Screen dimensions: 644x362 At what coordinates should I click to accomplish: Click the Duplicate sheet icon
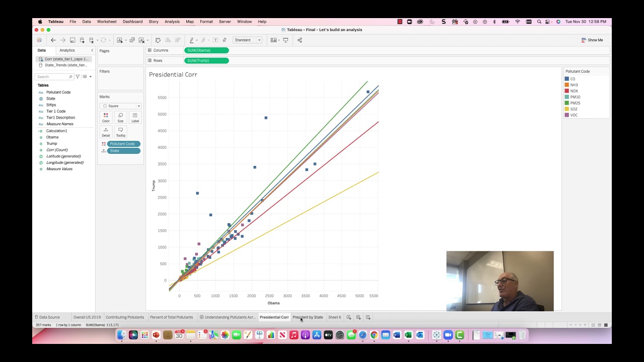pyautogui.click(x=132, y=40)
